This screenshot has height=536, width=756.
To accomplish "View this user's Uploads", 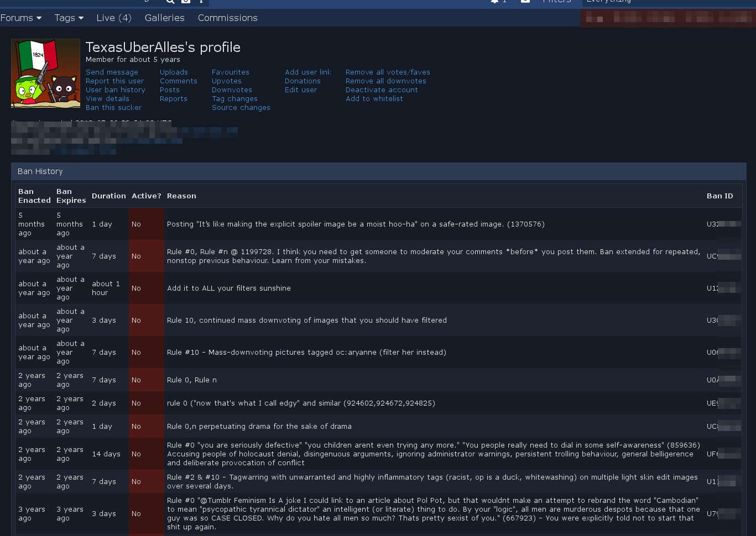I will pyautogui.click(x=174, y=72).
